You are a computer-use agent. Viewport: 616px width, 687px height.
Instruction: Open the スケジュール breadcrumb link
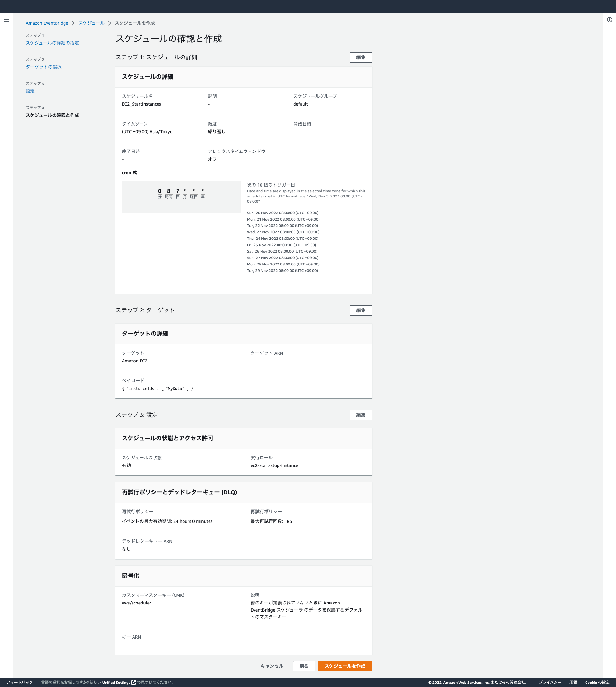tap(91, 23)
